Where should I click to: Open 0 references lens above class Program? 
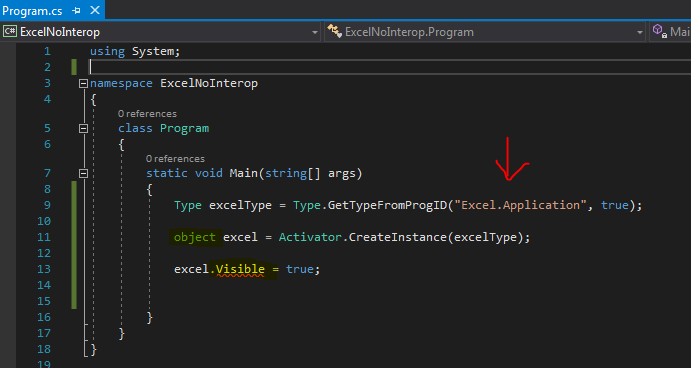[x=147, y=114]
